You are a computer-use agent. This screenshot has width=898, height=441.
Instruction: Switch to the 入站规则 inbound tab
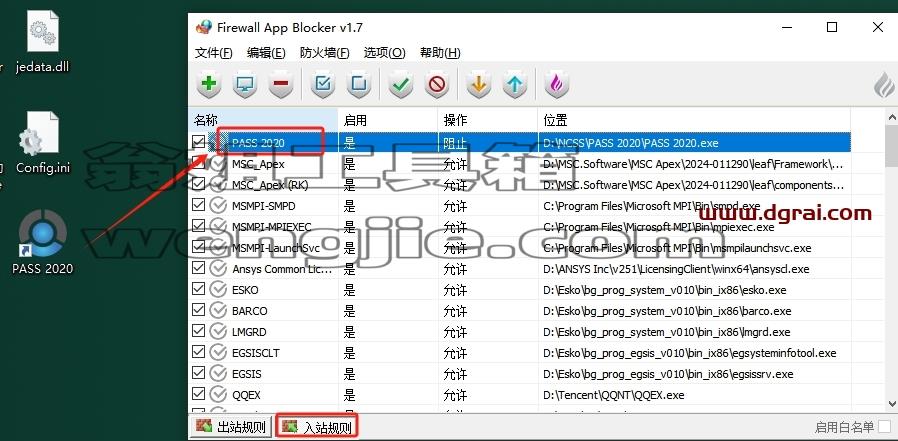[x=317, y=427]
